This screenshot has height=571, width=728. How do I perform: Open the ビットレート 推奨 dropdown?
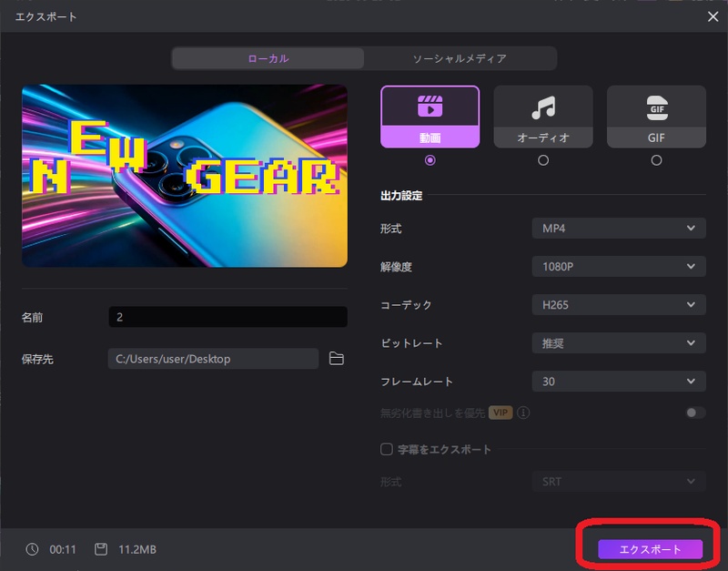[619, 343]
